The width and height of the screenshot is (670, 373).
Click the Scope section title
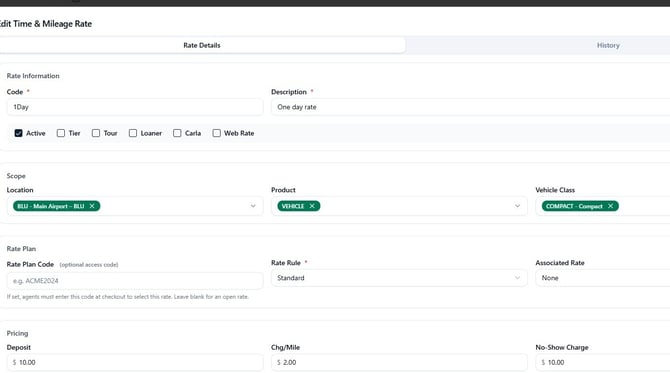point(16,176)
